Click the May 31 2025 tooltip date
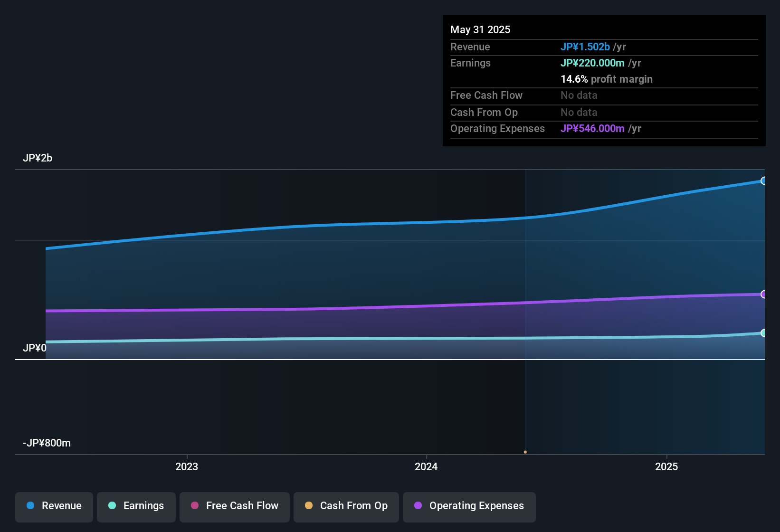The width and height of the screenshot is (780, 532). click(x=480, y=29)
